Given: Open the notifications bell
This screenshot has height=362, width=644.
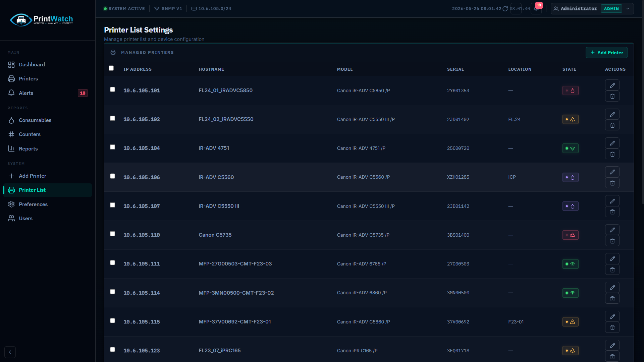Looking at the screenshot, I should point(536,9).
